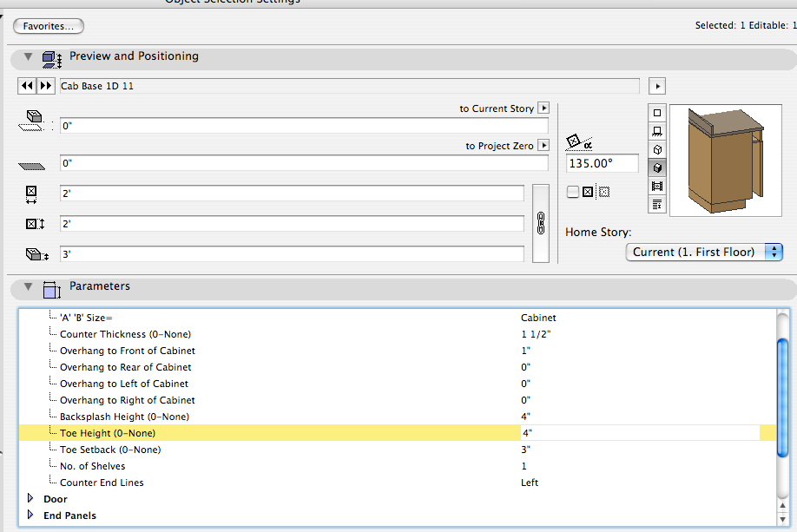This screenshot has width=797, height=532.
Task: Select the 3D wireframe preview mode
Action: click(x=657, y=149)
